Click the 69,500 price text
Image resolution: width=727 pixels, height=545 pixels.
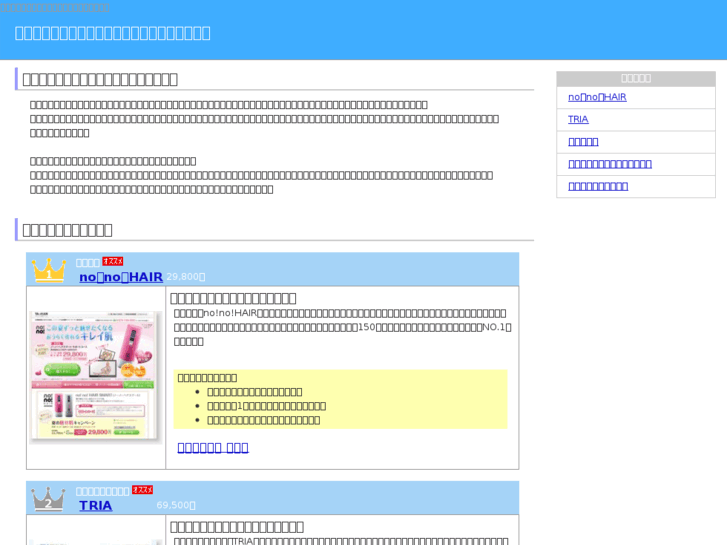tap(176, 505)
